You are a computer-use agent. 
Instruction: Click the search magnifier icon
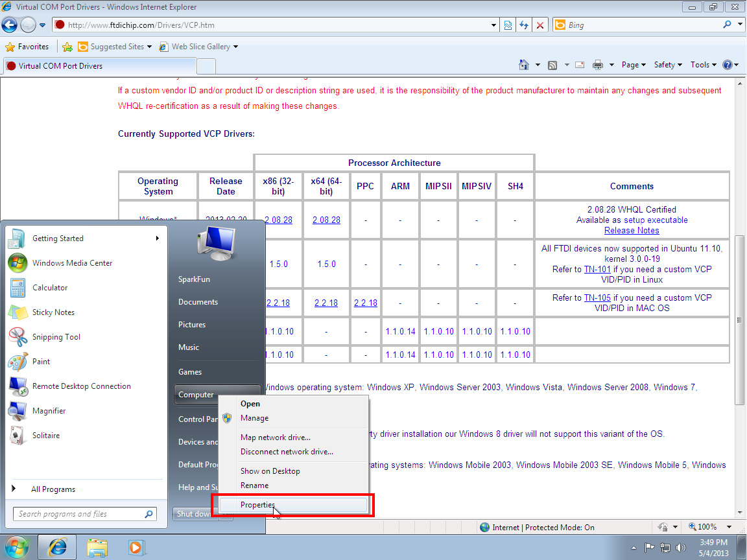727,25
